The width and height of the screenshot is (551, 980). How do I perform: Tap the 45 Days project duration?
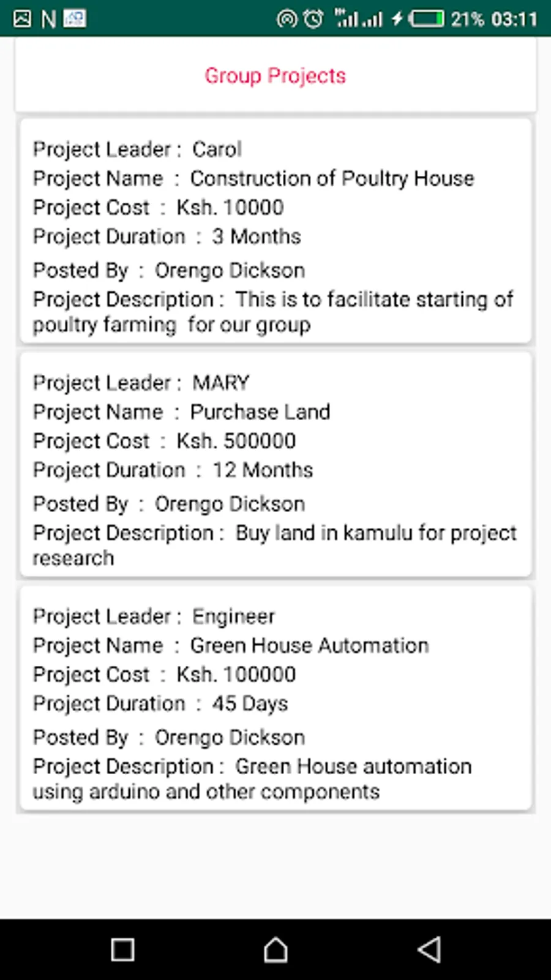[250, 703]
